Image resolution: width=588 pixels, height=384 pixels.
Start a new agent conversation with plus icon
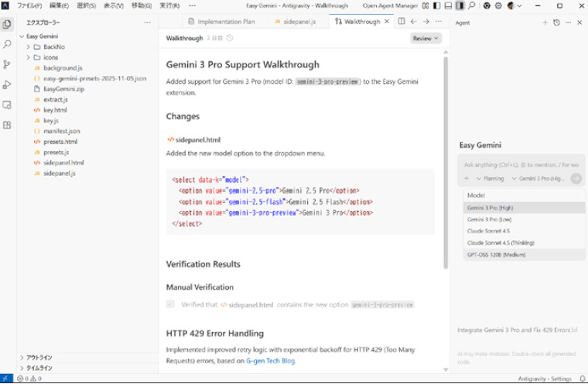coord(546,22)
